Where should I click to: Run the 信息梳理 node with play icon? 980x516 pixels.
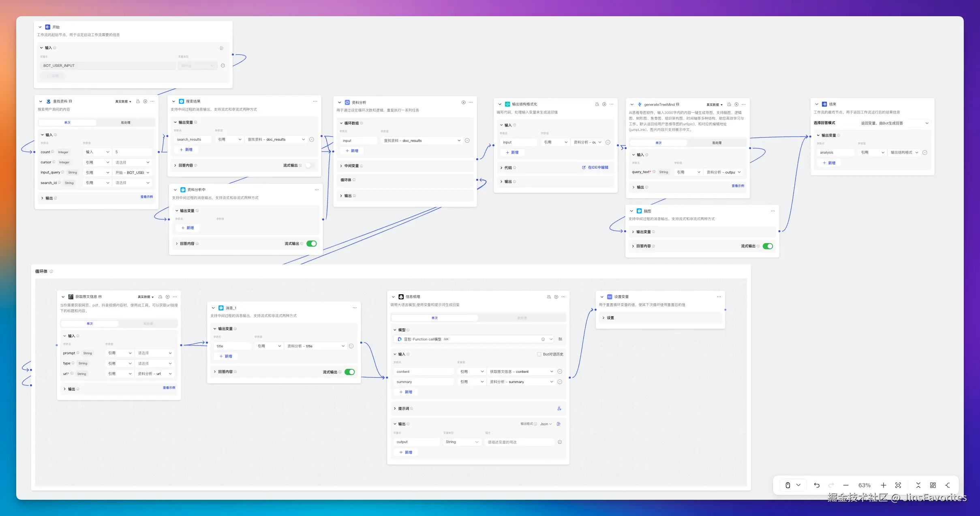tap(556, 297)
